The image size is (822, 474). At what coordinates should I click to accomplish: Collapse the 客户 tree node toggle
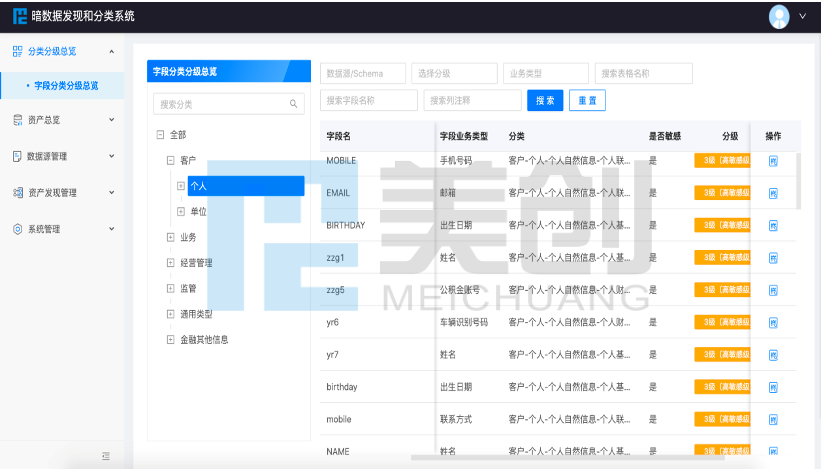point(170,160)
